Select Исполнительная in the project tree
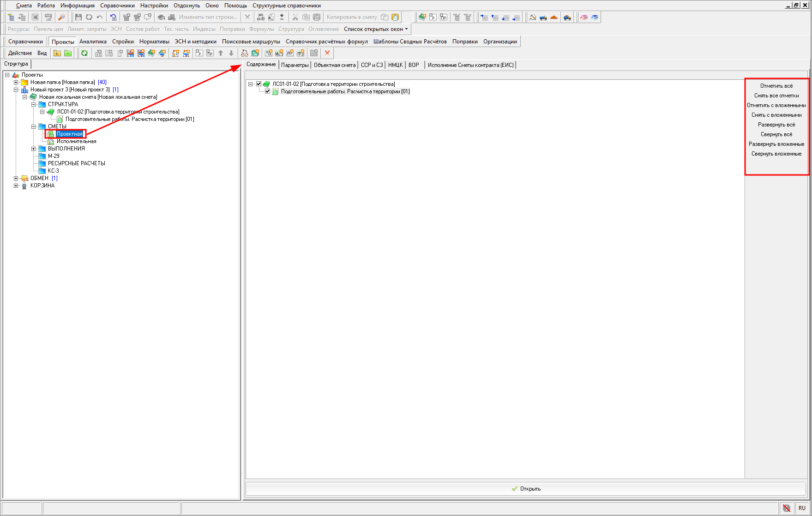This screenshot has width=812, height=516. [x=76, y=141]
